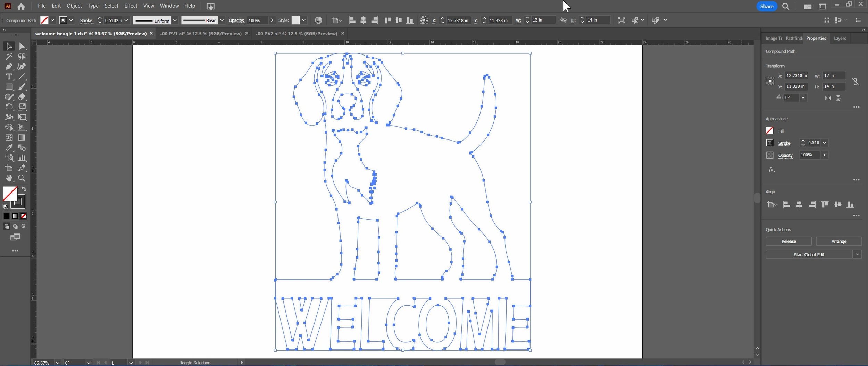
Task: Select the Scale tool
Action: tap(22, 107)
